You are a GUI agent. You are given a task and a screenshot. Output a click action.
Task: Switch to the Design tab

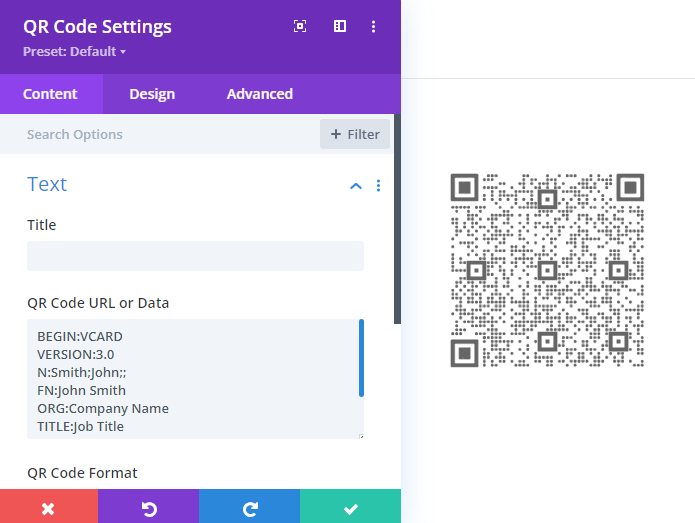tap(152, 94)
